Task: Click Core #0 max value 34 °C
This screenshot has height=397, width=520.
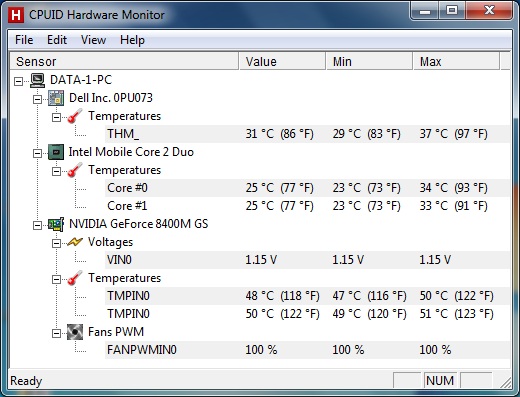Action: [x=453, y=188]
